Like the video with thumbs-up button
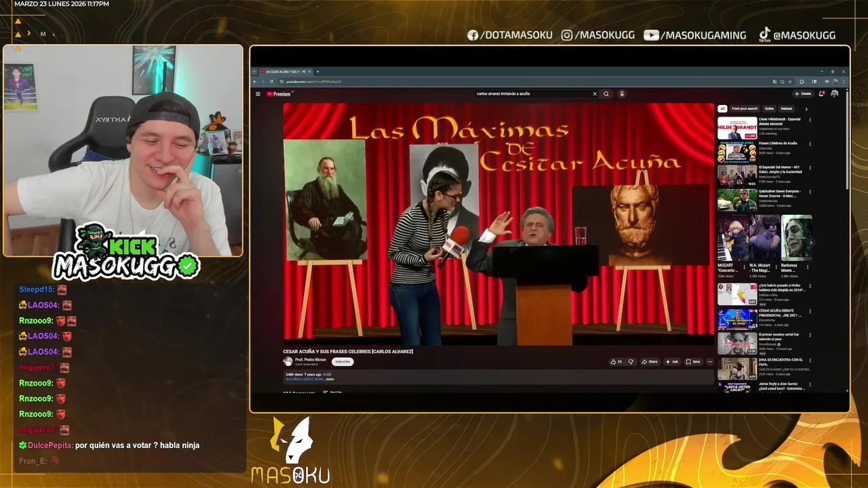868x488 pixels. [x=616, y=362]
